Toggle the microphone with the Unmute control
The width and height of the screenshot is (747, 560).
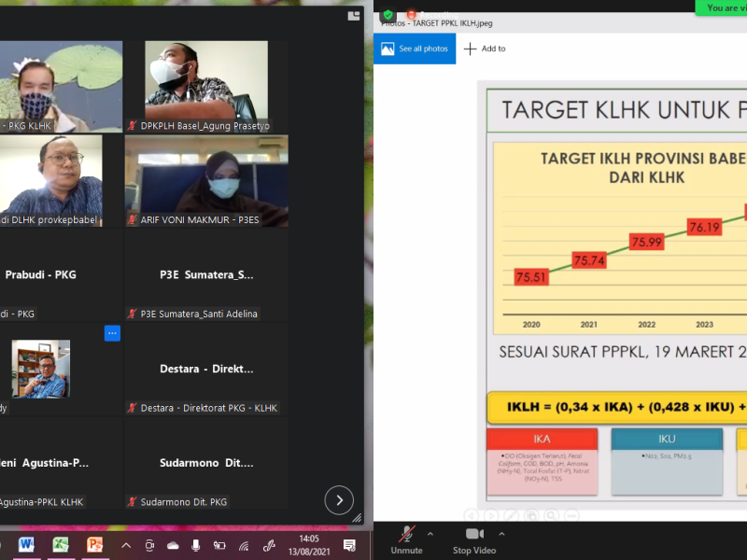(x=405, y=538)
